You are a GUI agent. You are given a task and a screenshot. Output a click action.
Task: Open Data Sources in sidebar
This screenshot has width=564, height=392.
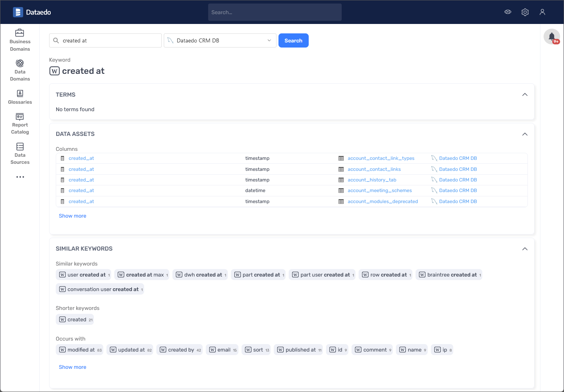point(20,154)
